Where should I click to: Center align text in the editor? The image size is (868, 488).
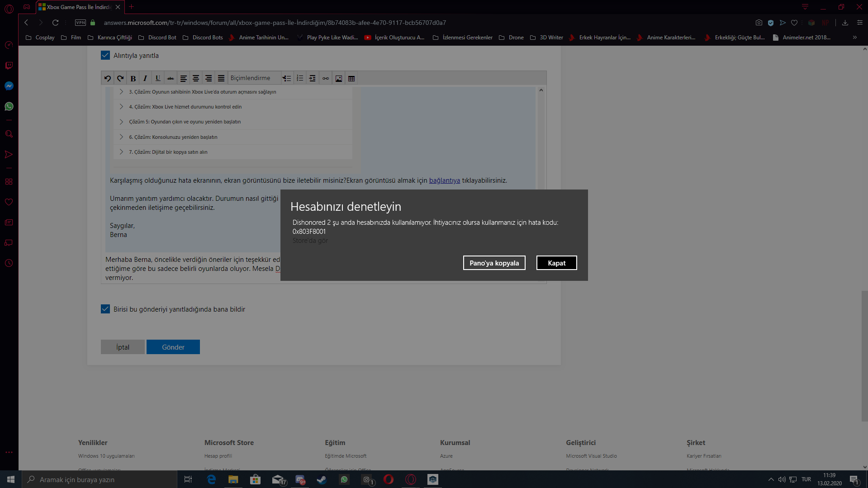[x=196, y=78]
